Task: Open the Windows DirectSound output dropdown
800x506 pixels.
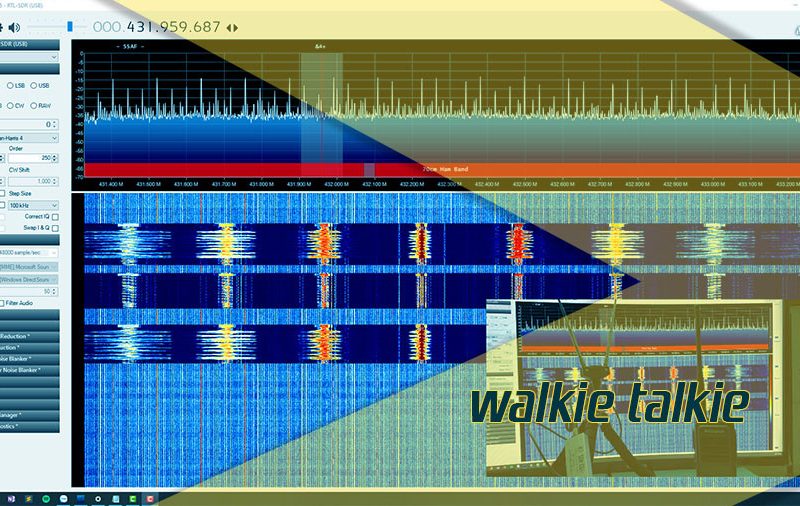Action: 29,280
